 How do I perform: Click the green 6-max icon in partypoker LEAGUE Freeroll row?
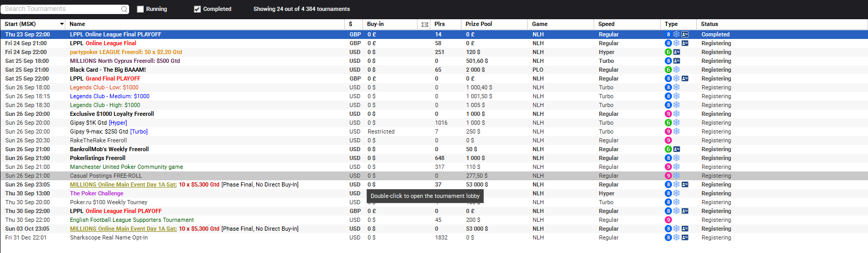tap(668, 52)
